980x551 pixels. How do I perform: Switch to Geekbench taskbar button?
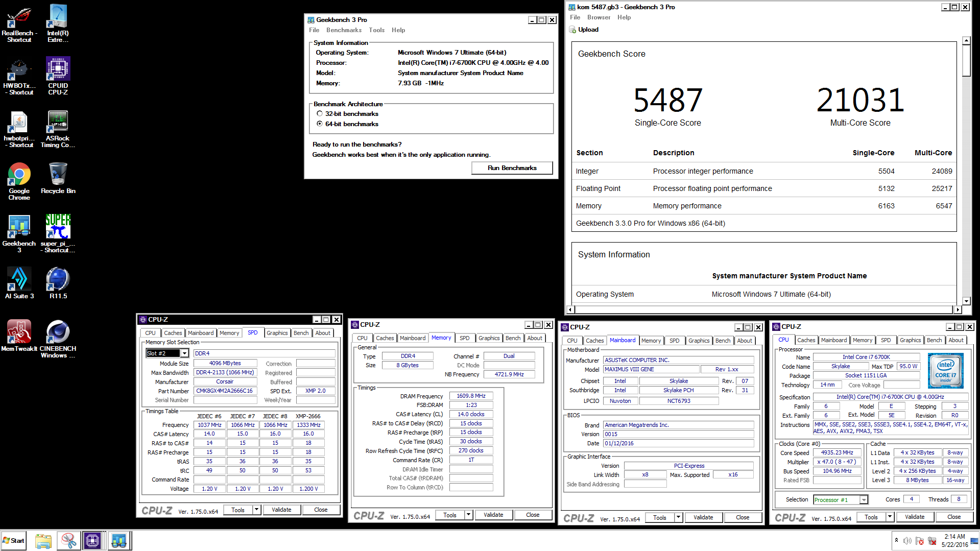[x=119, y=541]
